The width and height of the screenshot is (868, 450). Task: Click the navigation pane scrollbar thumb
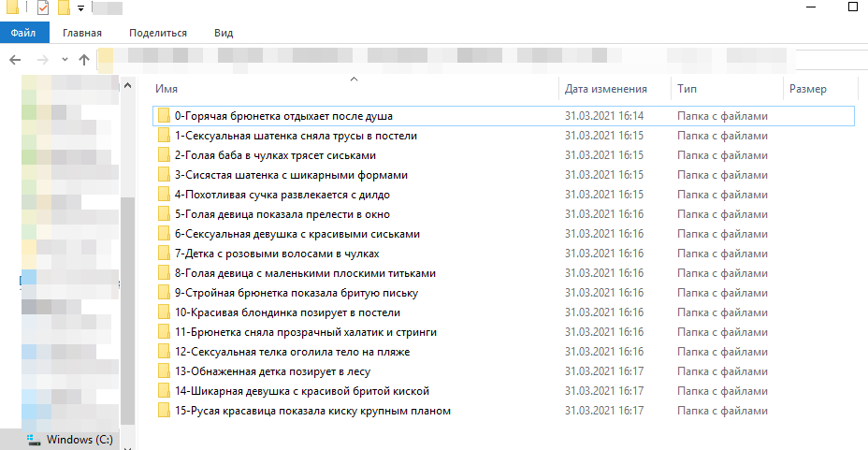[128, 311]
